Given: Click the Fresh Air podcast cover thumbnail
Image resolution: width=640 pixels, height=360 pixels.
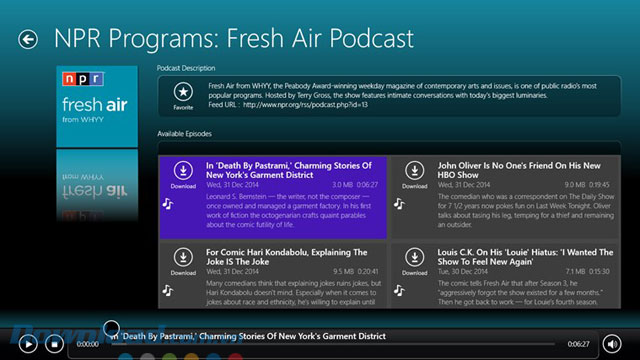Looking at the screenshot, I should click(x=97, y=106).
